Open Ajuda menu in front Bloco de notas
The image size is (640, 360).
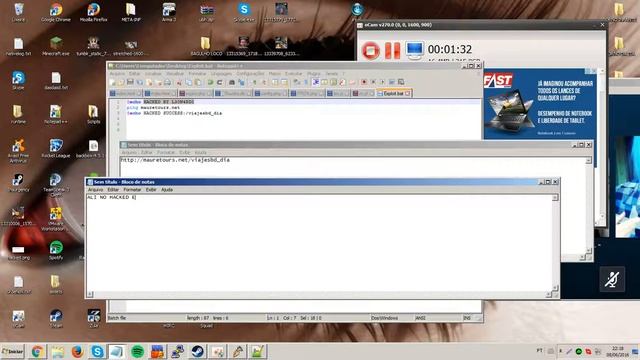click(167, 190)
